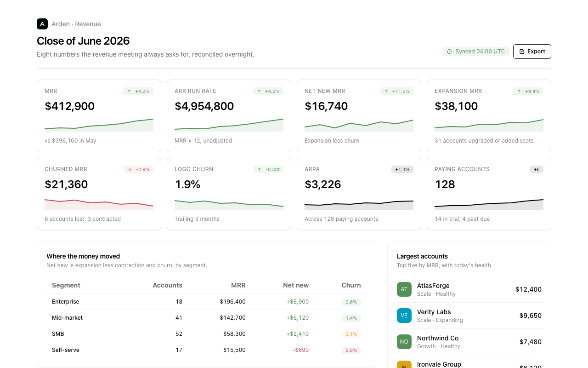
Task: Click the Largest accounts panel title
Action: 422,256
